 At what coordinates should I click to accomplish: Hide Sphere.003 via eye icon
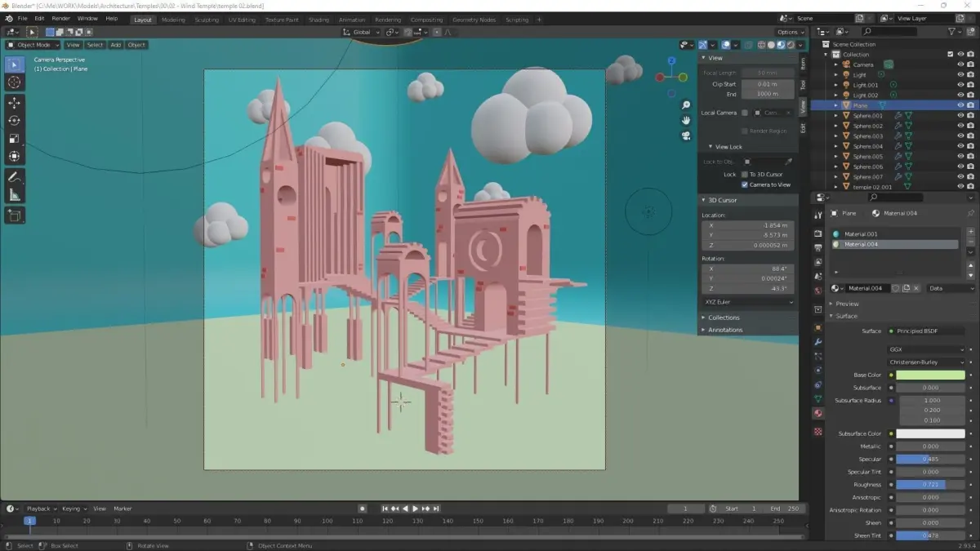point(960,136)
